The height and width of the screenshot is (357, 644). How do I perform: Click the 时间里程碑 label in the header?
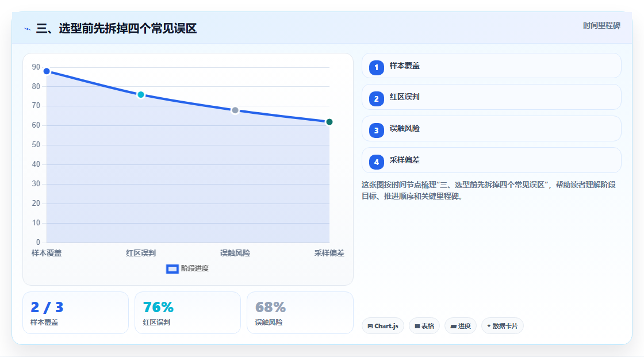[601, 26]
